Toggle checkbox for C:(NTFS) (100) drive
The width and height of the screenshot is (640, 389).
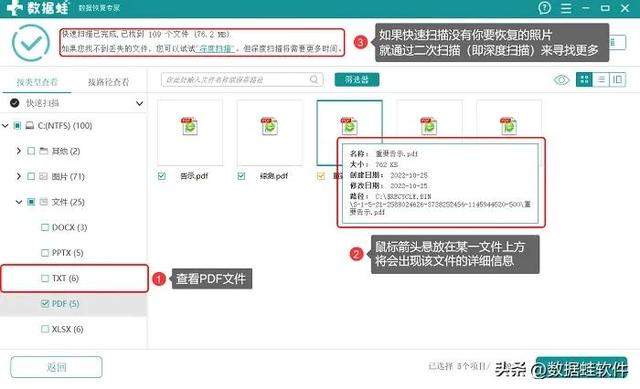17,125
